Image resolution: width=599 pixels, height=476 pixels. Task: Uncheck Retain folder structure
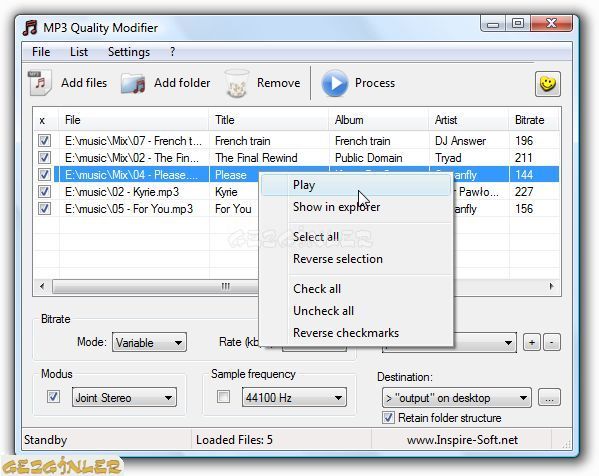[388, 417]
